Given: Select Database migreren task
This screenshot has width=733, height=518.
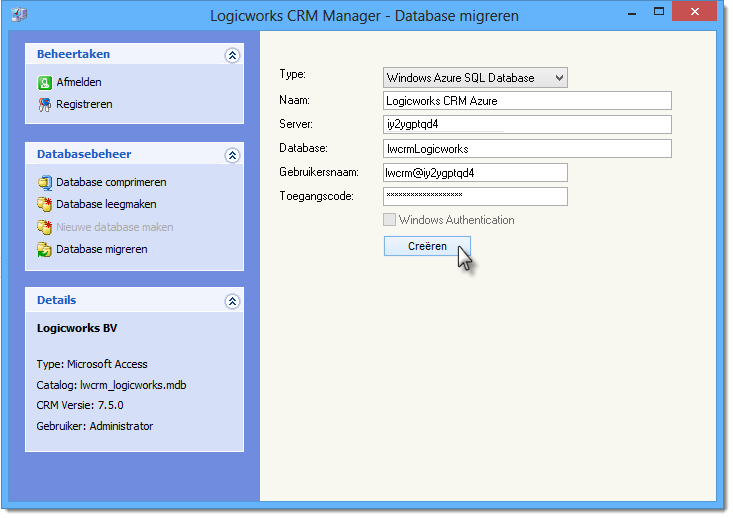Looking at the screenshot, I should [x=101, y=249].
